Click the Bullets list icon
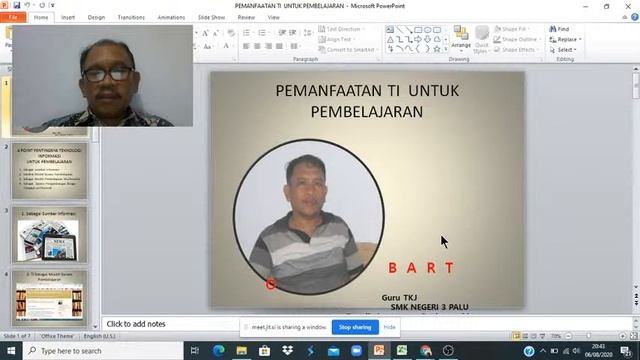The height and width of the screenshot is (360, 640). (247, 33)
